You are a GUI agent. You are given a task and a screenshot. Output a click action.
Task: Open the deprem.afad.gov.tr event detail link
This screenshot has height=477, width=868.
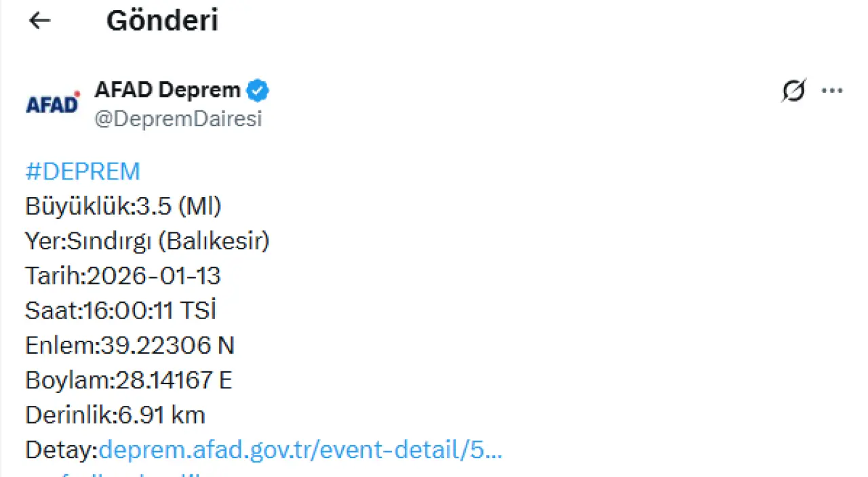(x=300, y=450)
